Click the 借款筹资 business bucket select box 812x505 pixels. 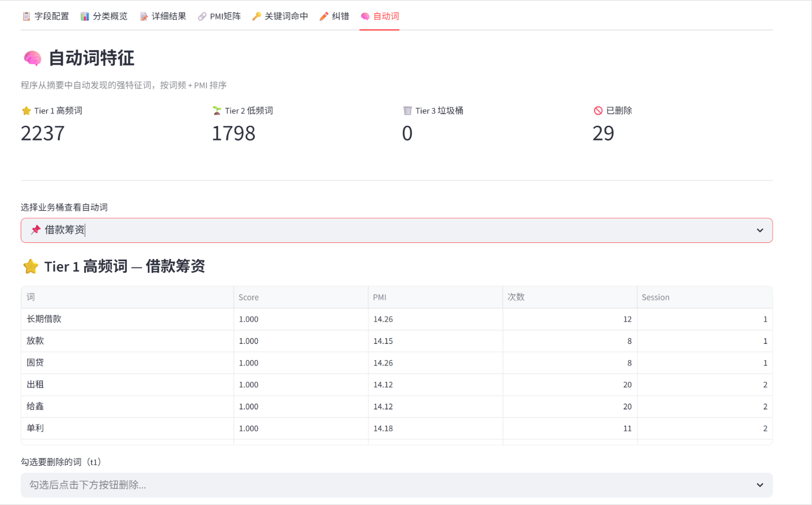[397, 230]
